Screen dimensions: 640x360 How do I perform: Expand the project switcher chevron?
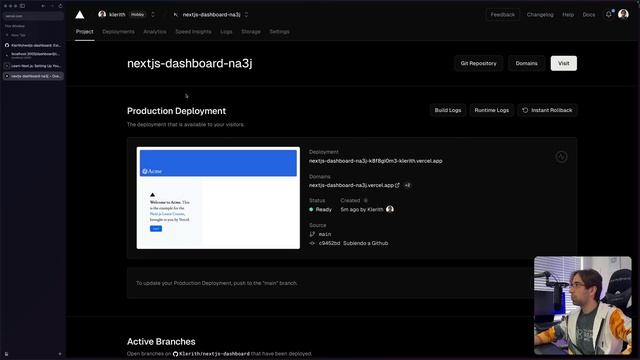click(x=246, y=15)
